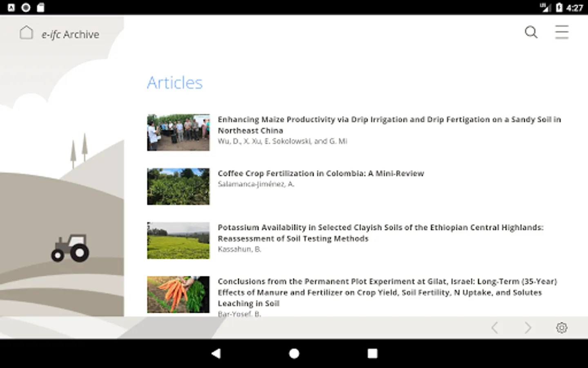Select the coffee plantation thumbnail
Viewport: 588px width, 368px height.
178,186
